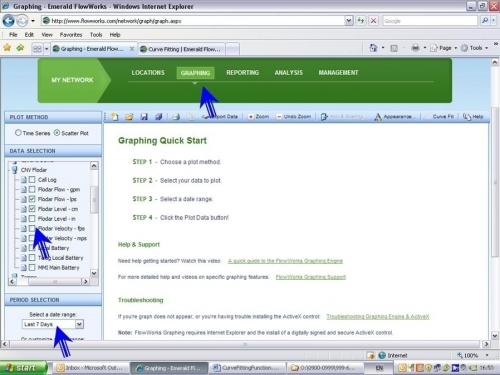This screenshot has width=500, height=375.
Task: Click the search magnifier icon
Action: 484,21
